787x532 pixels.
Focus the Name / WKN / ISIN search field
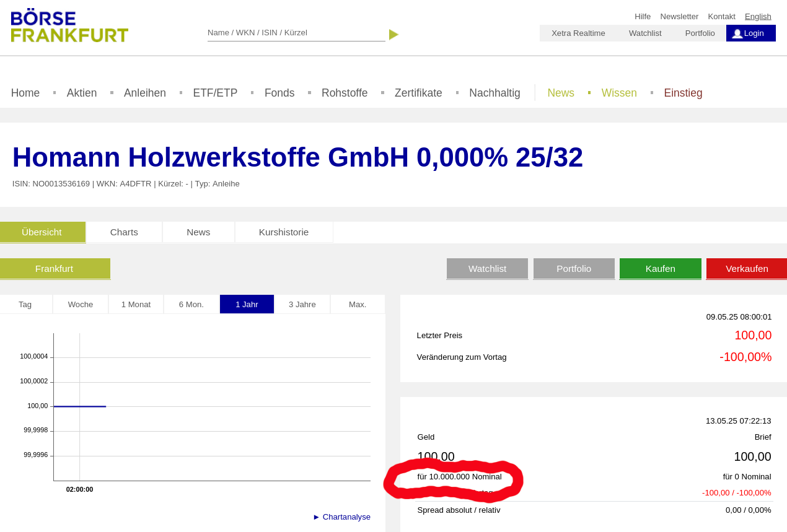click(x=296, y=33)
